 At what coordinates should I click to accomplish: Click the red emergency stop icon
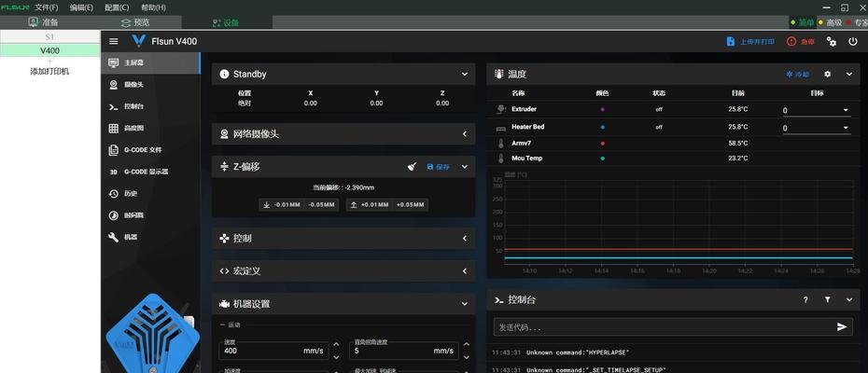point(791,42)
